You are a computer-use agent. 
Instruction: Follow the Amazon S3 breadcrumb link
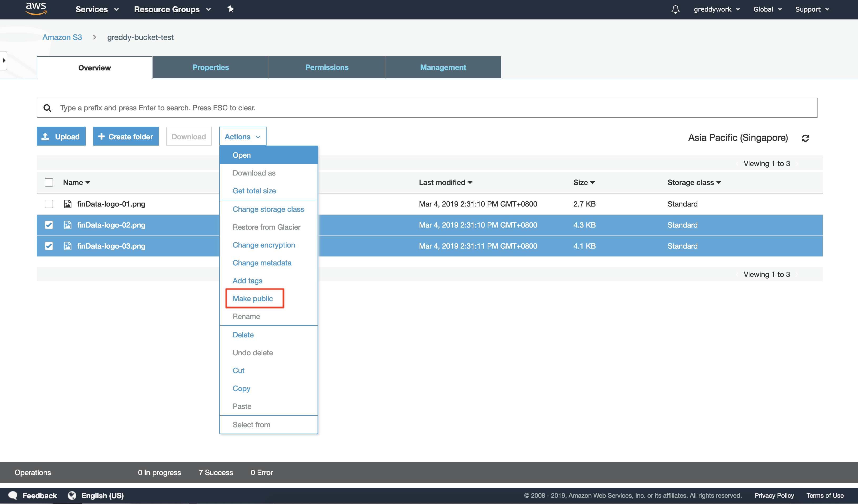[x=62, y=37]
